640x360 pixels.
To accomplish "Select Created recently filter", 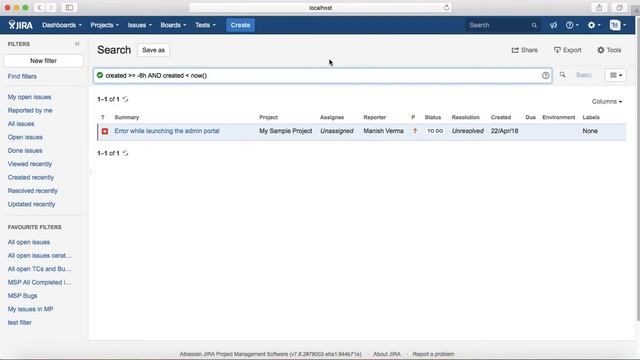I will 31,178.
